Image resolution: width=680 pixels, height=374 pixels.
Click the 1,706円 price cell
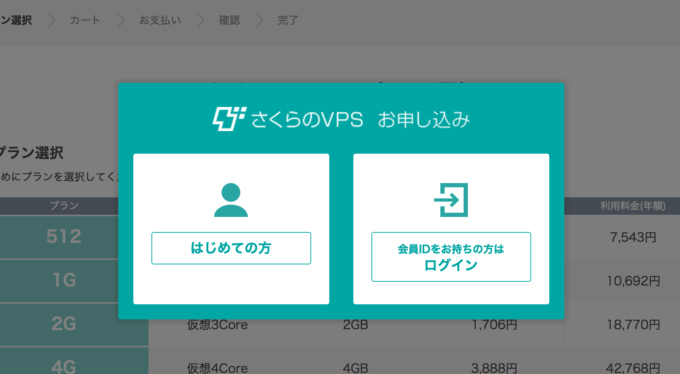494,325
